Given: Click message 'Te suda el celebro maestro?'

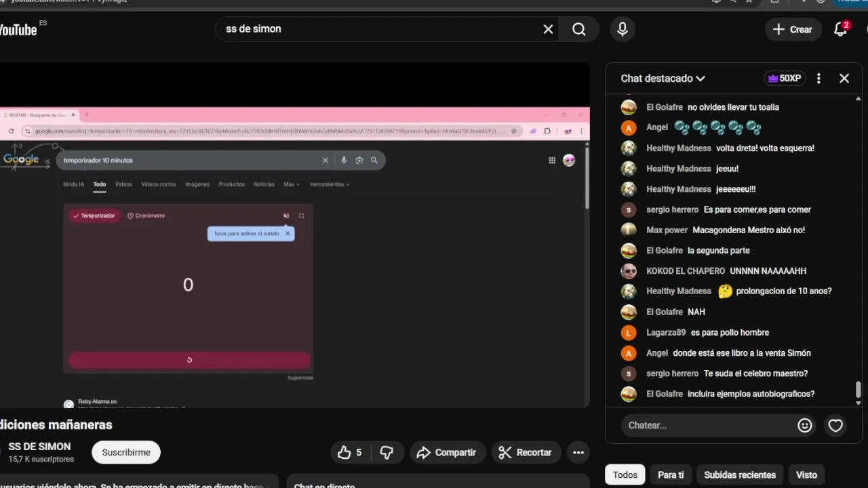Looking at the screenshot, I should point(755,373).
